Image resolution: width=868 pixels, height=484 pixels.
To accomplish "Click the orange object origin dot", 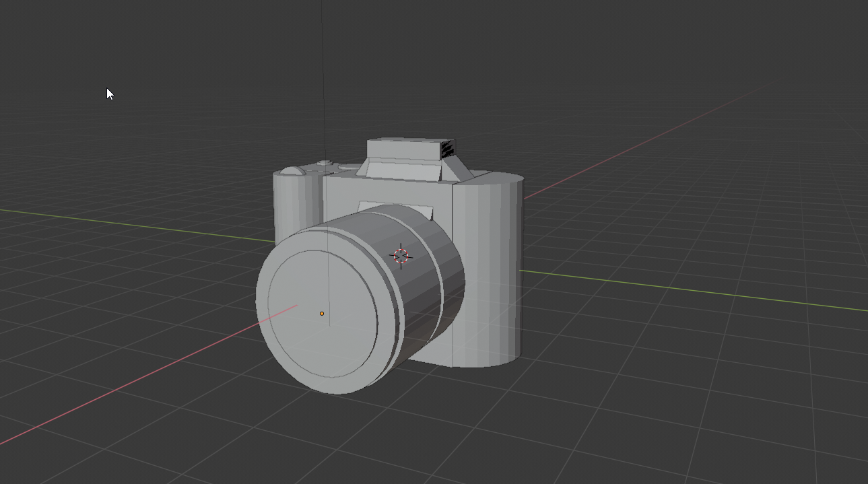I will [x=322, y=314].
